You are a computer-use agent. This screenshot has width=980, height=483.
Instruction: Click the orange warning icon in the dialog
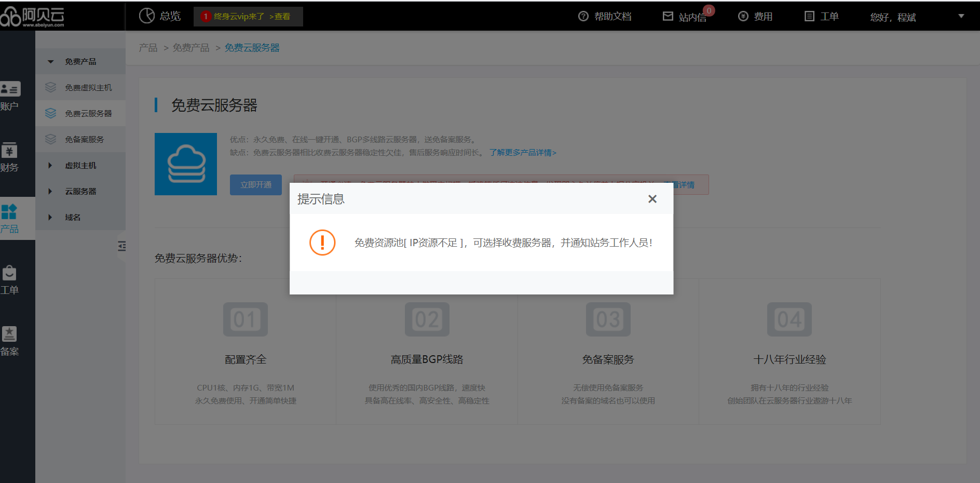[322, 243]
